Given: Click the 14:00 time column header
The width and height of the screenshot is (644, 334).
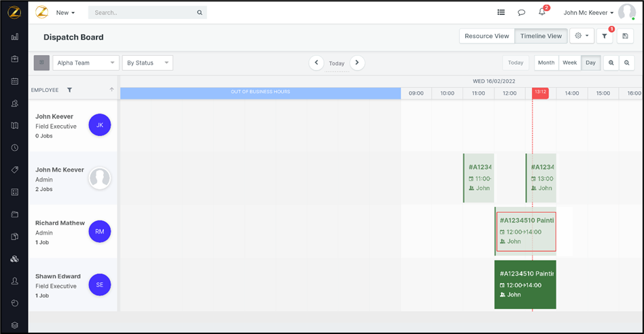Looking at the screenshot, I should point(572,93).
